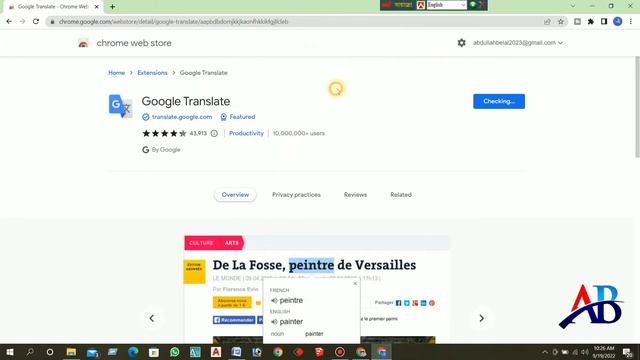Reload the page with refresh icon
The height and width of the screenshot is (360, 640).
[x=36, y=22]
